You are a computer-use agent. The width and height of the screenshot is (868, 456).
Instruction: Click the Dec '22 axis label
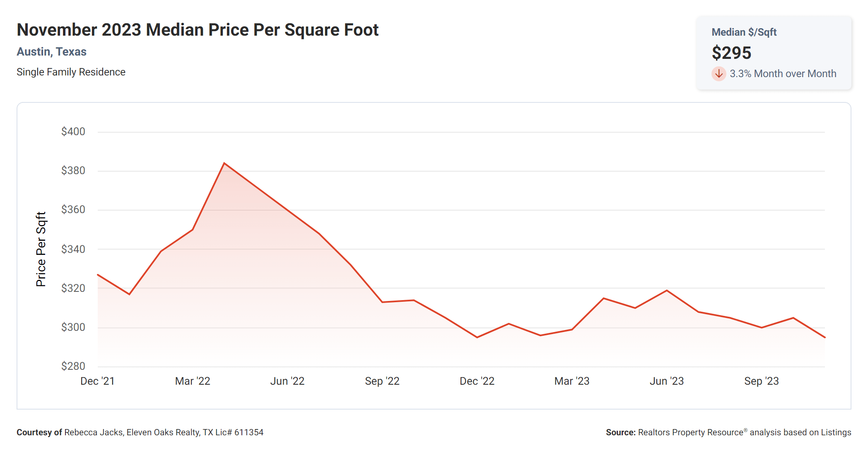[x=477, y=381]
